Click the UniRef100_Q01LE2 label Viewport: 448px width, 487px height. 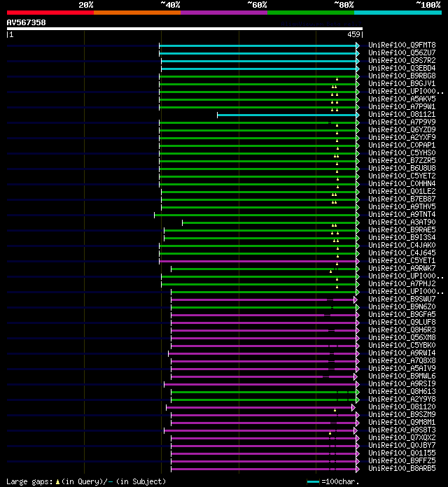402,192
